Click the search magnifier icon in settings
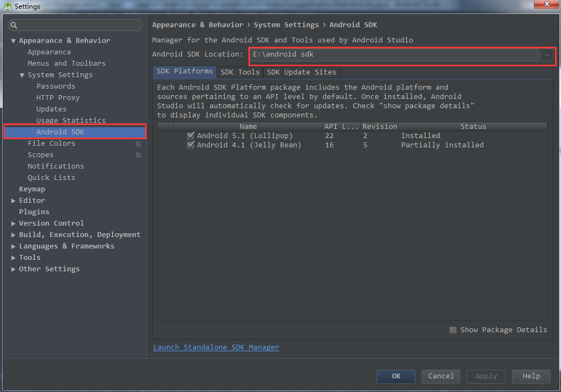This screenshot has width=561, height=392. 14,25
